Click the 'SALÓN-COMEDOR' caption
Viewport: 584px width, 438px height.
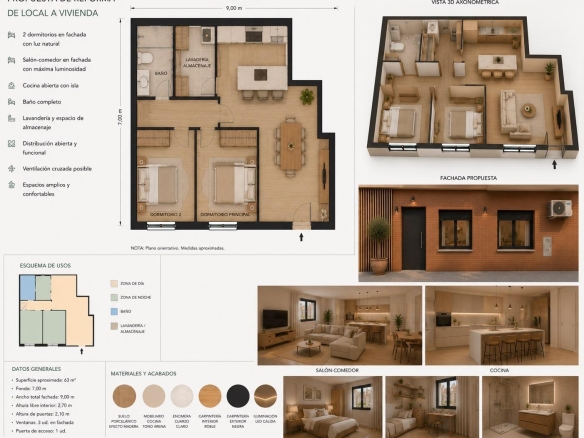tap(337, 370)
